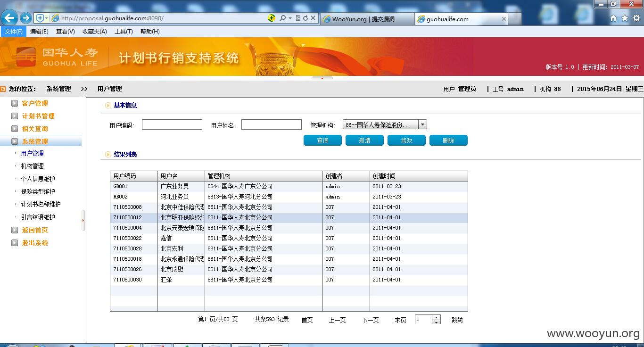Click the 返回首页 arrow icon
The image size is (644, 347).
[15, 230]
